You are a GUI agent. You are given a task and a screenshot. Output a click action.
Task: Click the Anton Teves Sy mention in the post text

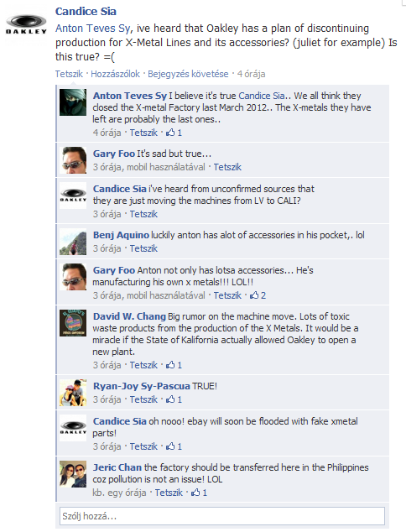click(x=92, y=29)
